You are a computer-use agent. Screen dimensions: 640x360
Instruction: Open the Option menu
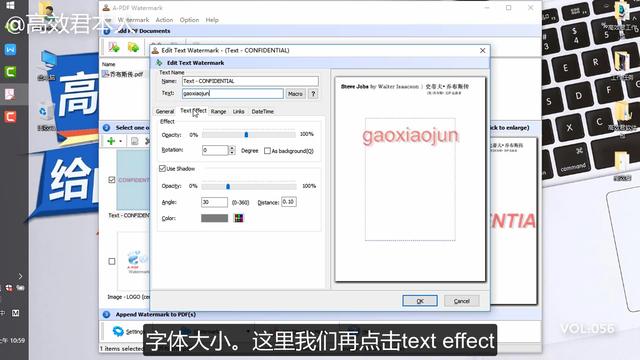coord(189,20)
